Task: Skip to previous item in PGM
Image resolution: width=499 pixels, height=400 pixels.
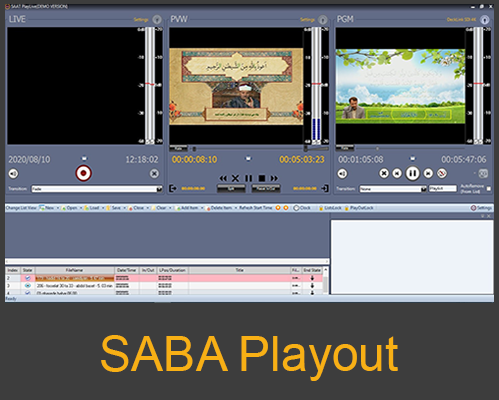Action: coord(397,173)
